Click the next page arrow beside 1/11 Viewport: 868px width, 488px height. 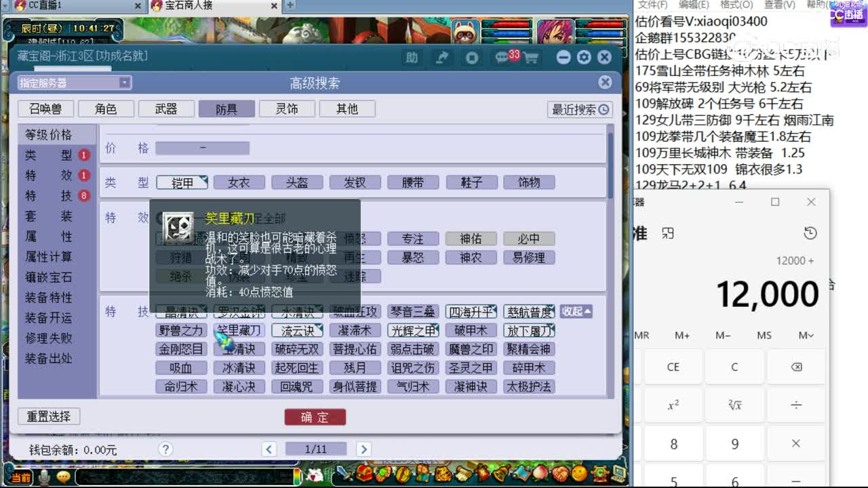tap(363, 448)
